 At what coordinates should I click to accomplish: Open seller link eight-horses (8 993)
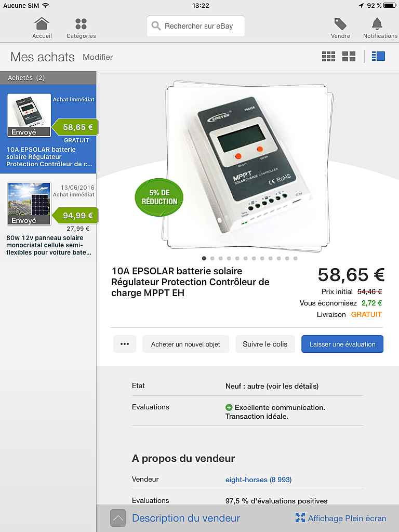[259, 480]
